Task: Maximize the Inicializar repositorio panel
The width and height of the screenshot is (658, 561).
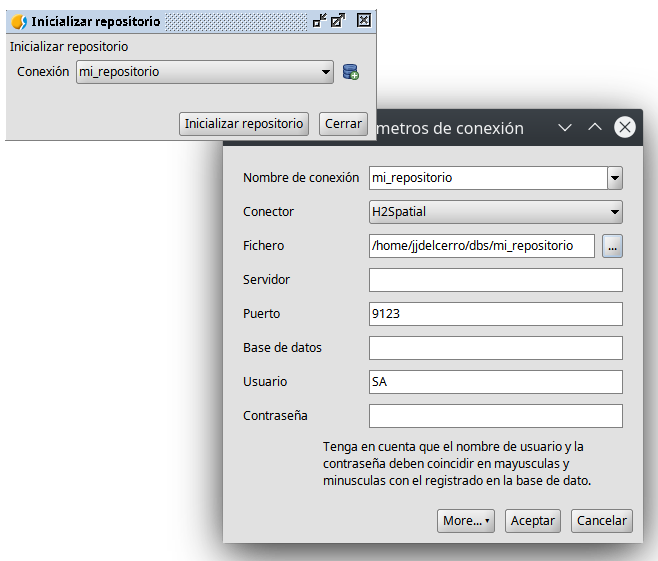Action: pos(338,20)
